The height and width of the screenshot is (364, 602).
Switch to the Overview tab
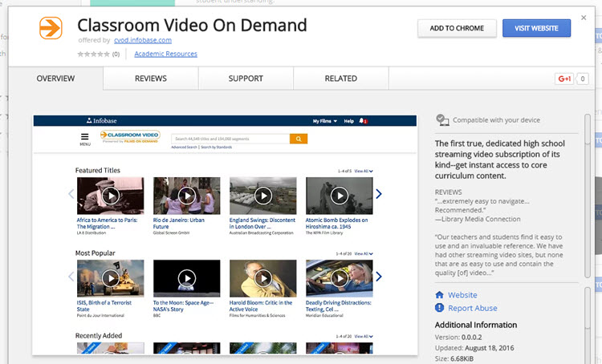tap(55, 79)
